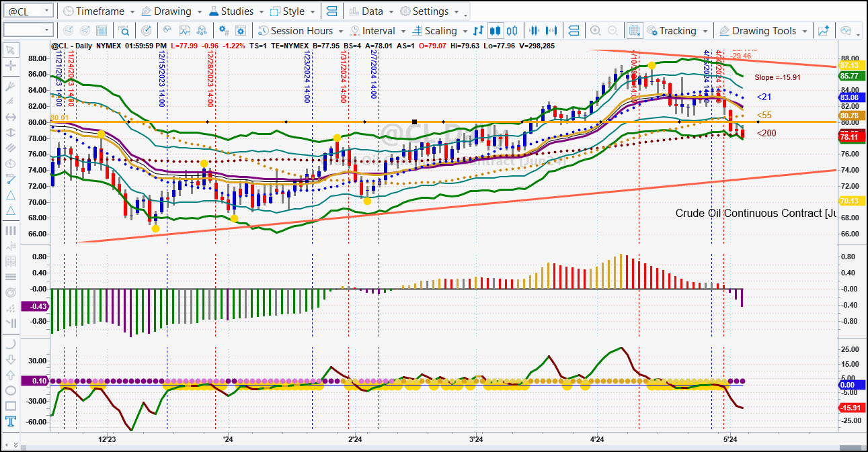This screenshot has width=868, height=452.
Task: Click stacked panes icon beside Scaling
Action: tap(574, 30)
